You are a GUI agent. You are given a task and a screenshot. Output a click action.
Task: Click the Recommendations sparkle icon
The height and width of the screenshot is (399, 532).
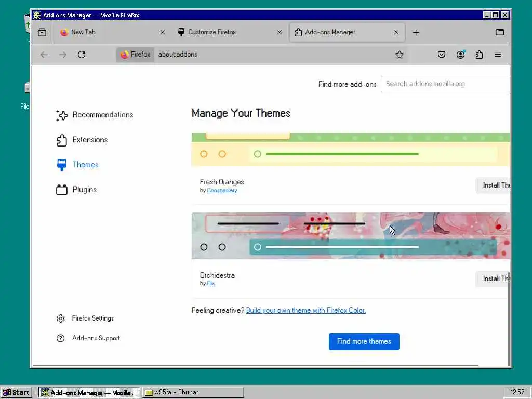click(x=62, y=115)
